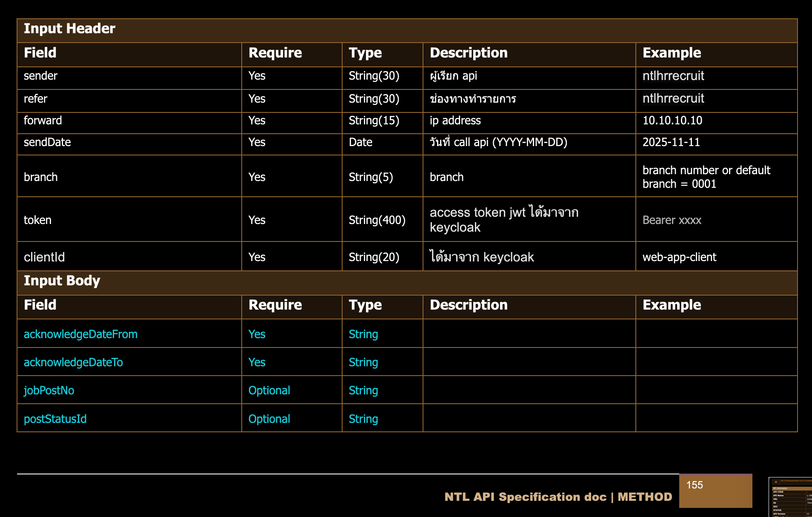Click the Input Body section title
The height and width of the screenshot is (517, 812).
click(62, 281)
